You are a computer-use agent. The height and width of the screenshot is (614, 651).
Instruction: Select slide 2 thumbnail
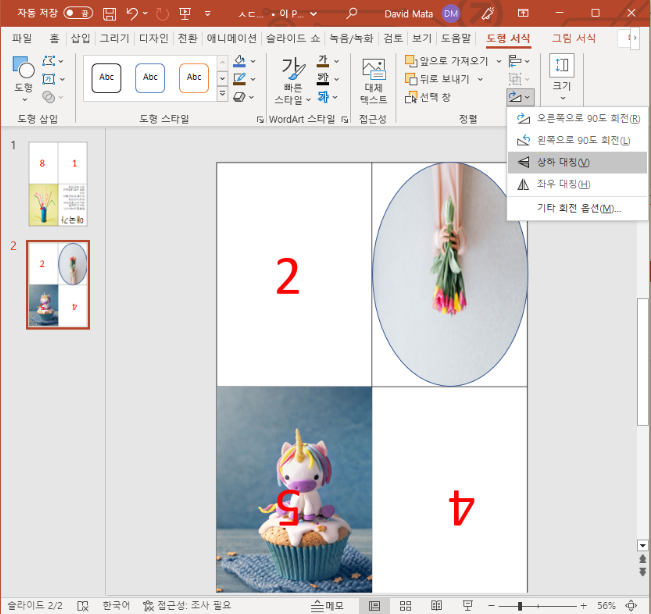pos(58,285)
